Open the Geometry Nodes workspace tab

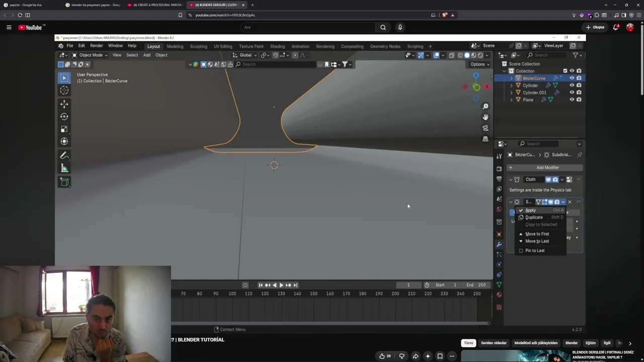(x=385, y=46)
